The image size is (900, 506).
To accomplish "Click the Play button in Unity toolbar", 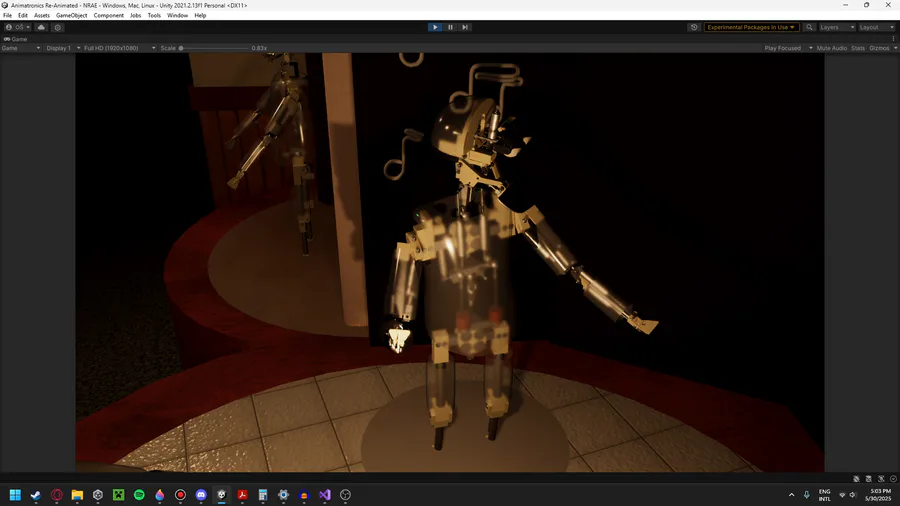I will coord(435,27).
